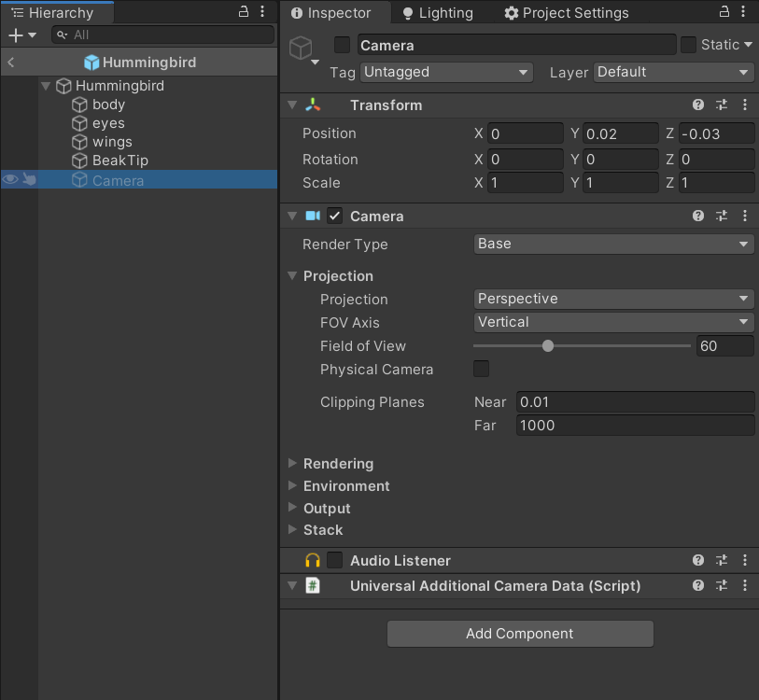Select the BeakTip object
The width and height of the screenshot is (759, 700).
120,161
